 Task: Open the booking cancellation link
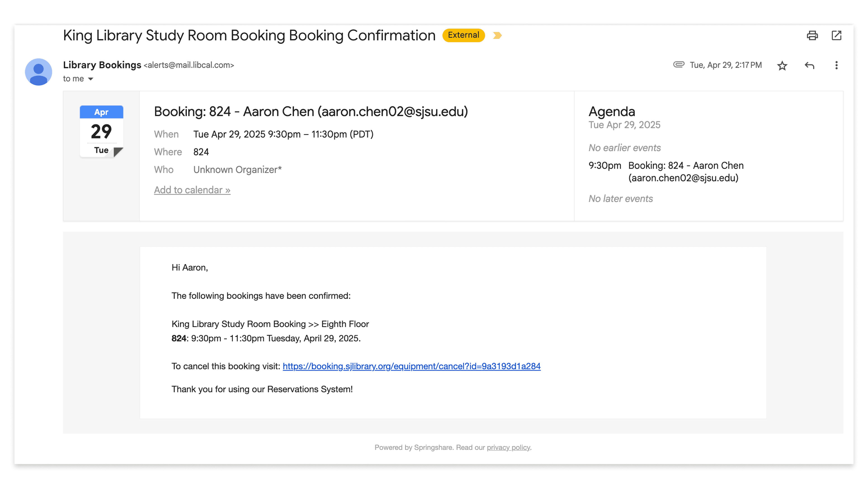(x=411, y=366)
